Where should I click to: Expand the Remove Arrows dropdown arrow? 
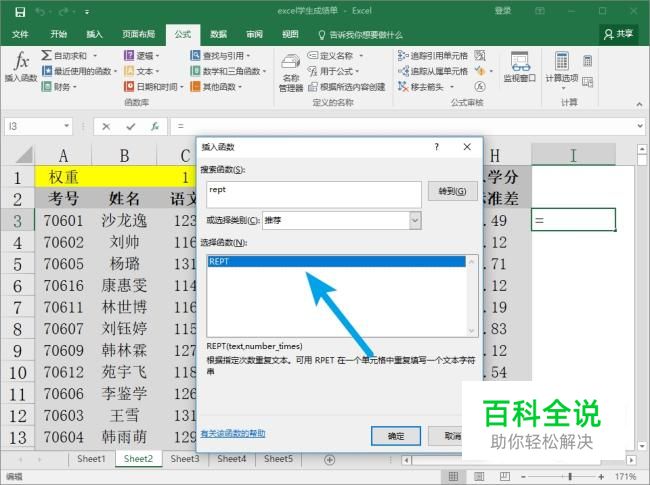pyautogui.click(x=452, y=87)
